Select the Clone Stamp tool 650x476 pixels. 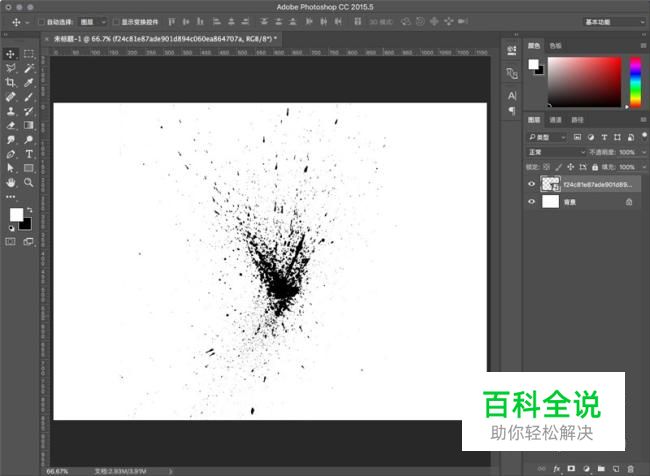point(10,111)
